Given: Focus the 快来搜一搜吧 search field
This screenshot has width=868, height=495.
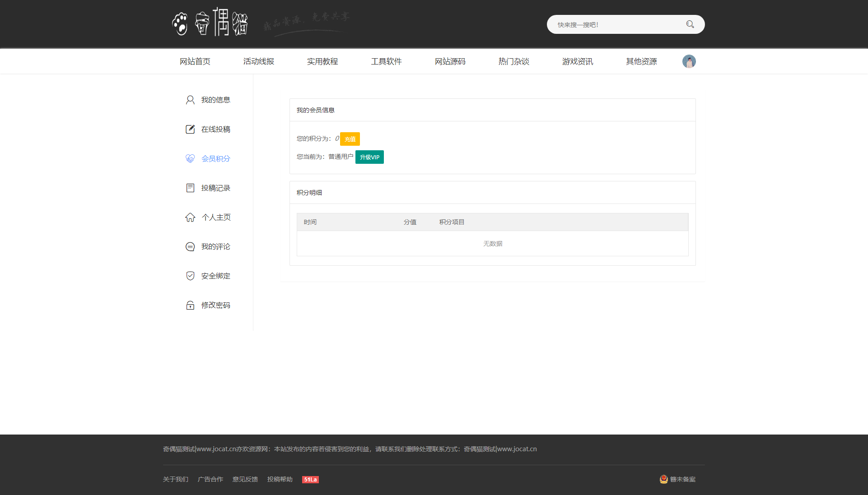Looking at the screenshot, I should (x=616, y=25).
